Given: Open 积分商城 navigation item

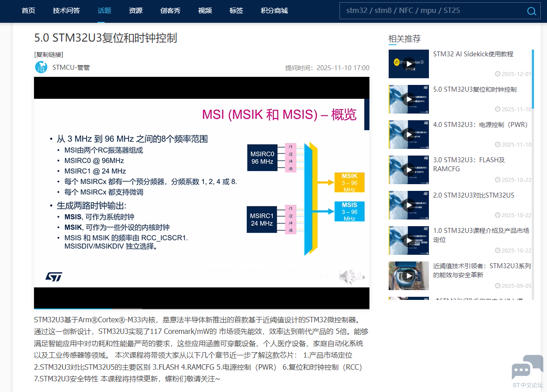Looking at the screenshot, I should click(x=274, y=11).
